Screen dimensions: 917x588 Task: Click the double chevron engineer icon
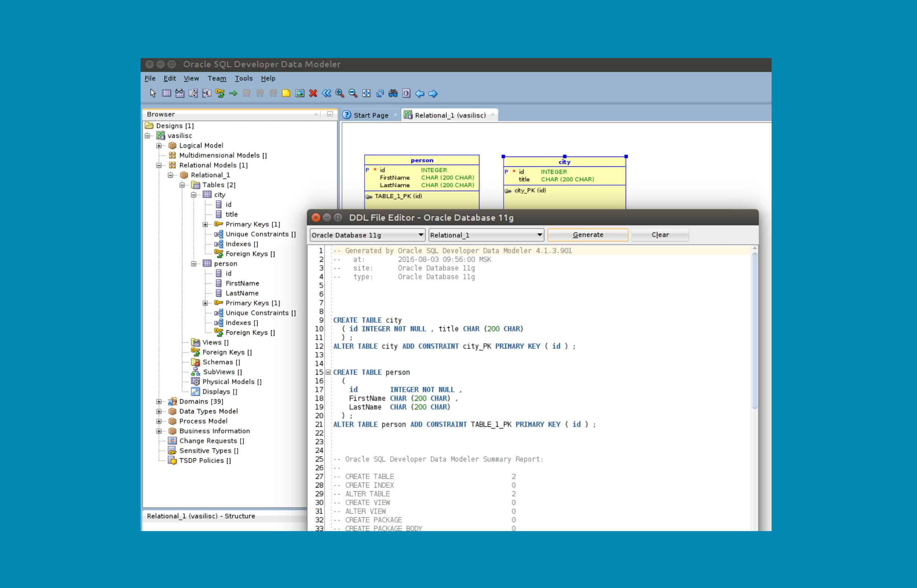pyautogui.click(x=326, y=93)
